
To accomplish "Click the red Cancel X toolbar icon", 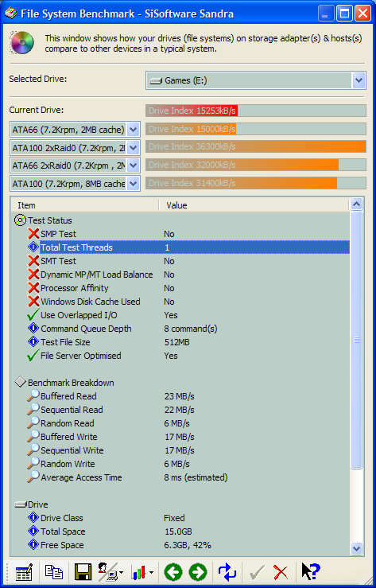I will point(281,572).
